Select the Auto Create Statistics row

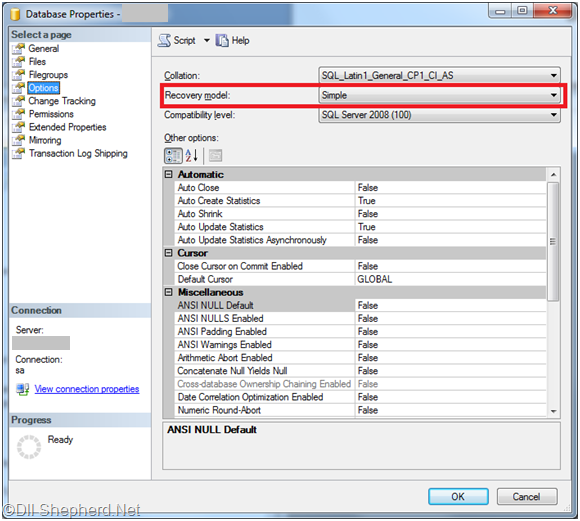[x=361, y=201]
